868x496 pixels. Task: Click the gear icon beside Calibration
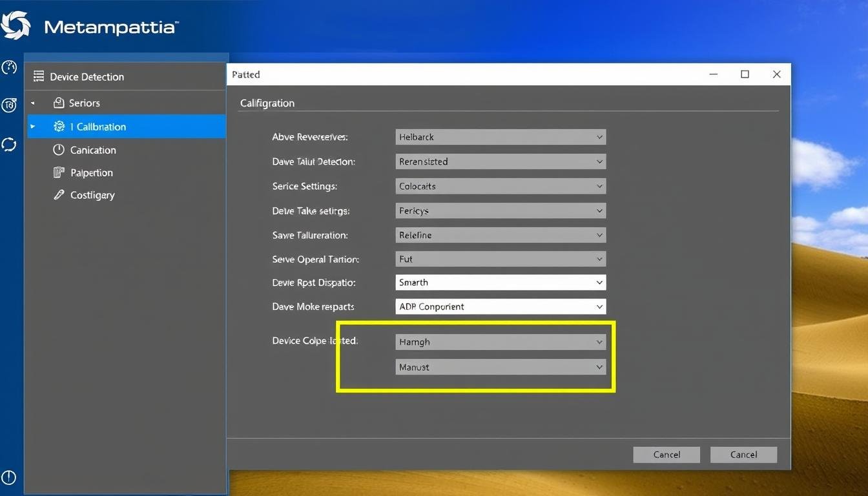61,127
